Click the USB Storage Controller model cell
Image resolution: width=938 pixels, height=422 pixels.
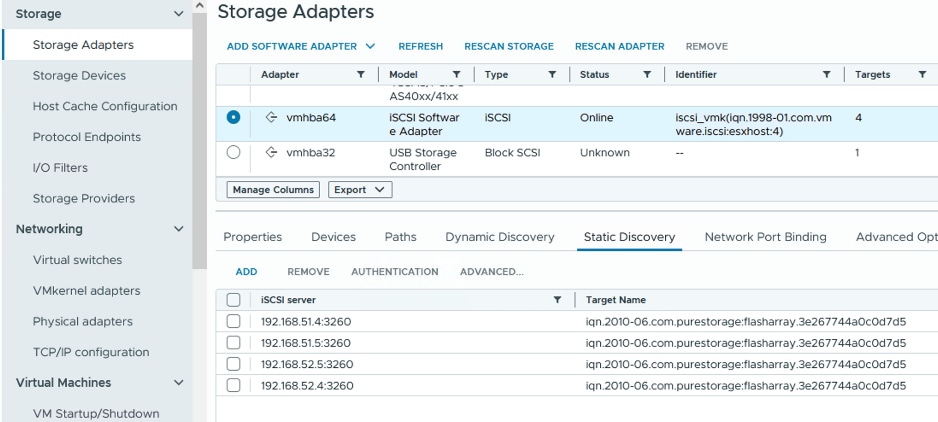click(x=423, y=159)
